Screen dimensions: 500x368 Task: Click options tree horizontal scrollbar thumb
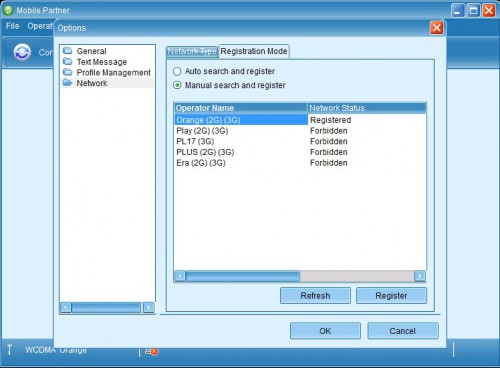pyautogui.click(x=106, y=307)
